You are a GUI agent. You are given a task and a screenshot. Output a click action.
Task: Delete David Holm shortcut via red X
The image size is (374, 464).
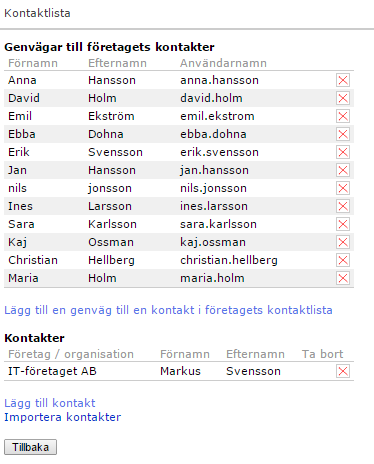pos(343,98)
